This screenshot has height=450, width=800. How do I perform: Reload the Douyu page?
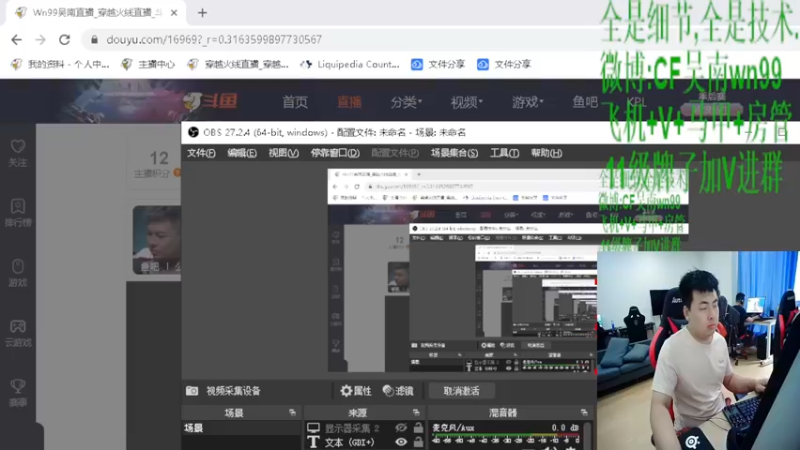point(64,39)
